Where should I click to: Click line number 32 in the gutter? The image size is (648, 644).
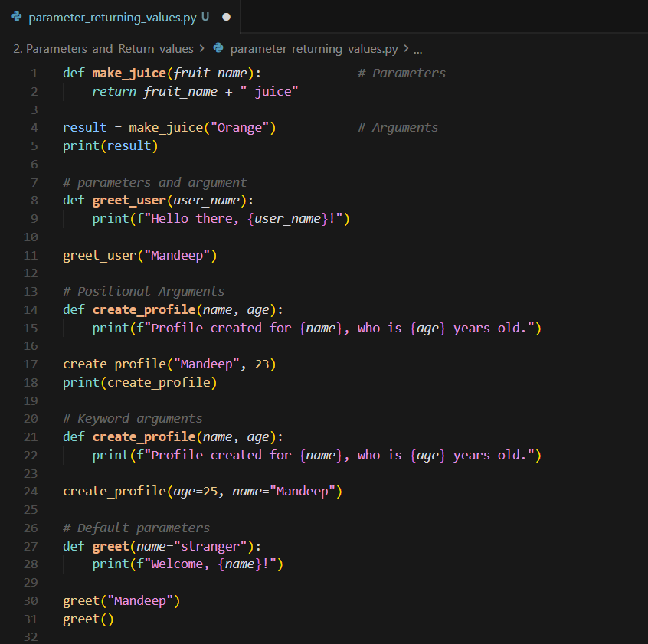(31, 637)
